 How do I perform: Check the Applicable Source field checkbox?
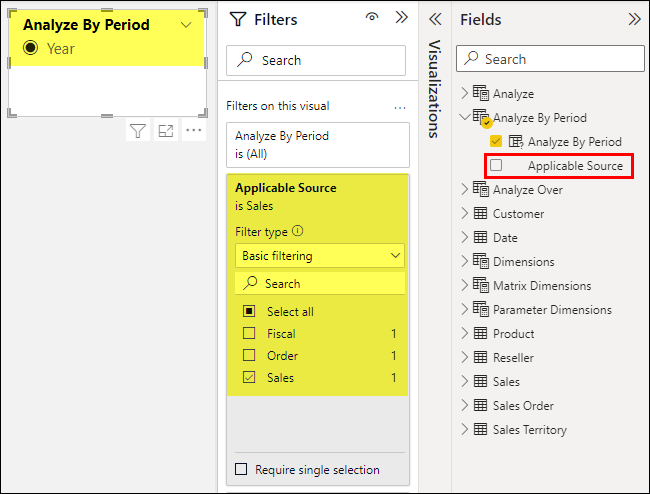click(x=497, y=166)
